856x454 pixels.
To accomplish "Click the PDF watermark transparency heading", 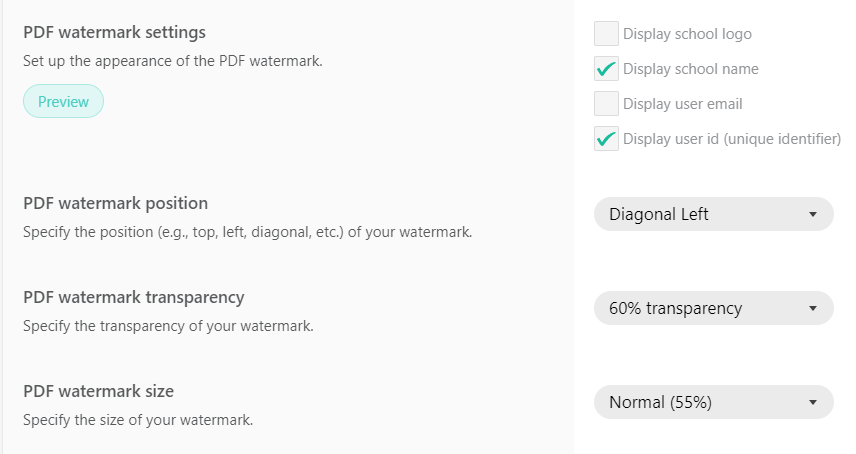I will pyautogui.click(x=133, y=297).
